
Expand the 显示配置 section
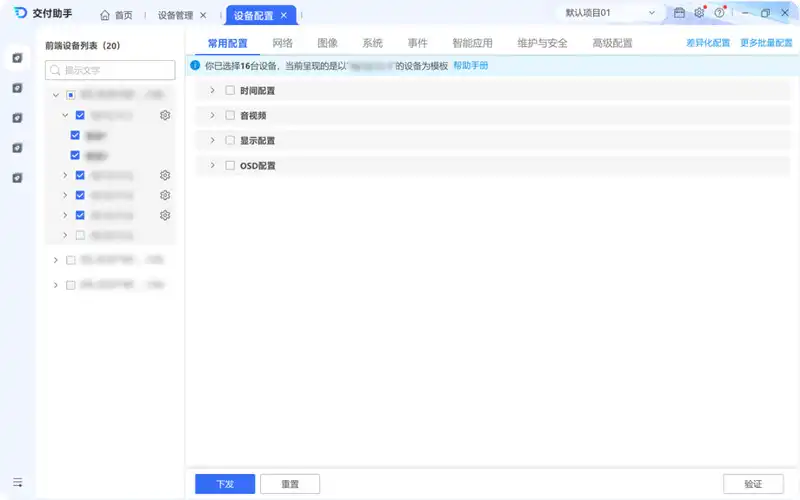213,140
